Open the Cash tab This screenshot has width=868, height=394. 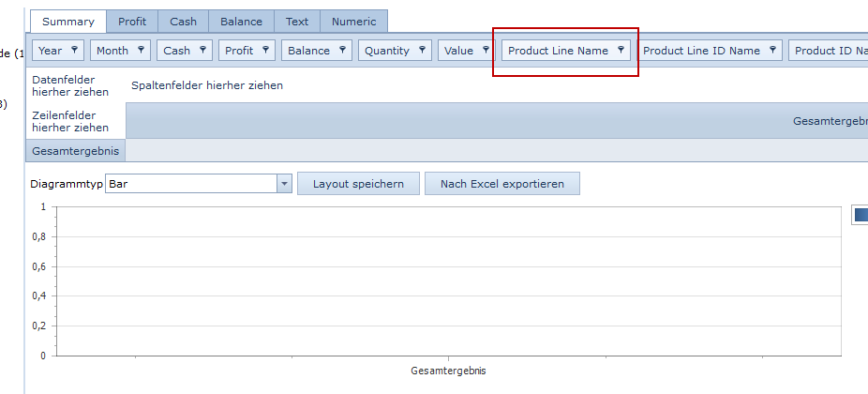click(183, 22)
